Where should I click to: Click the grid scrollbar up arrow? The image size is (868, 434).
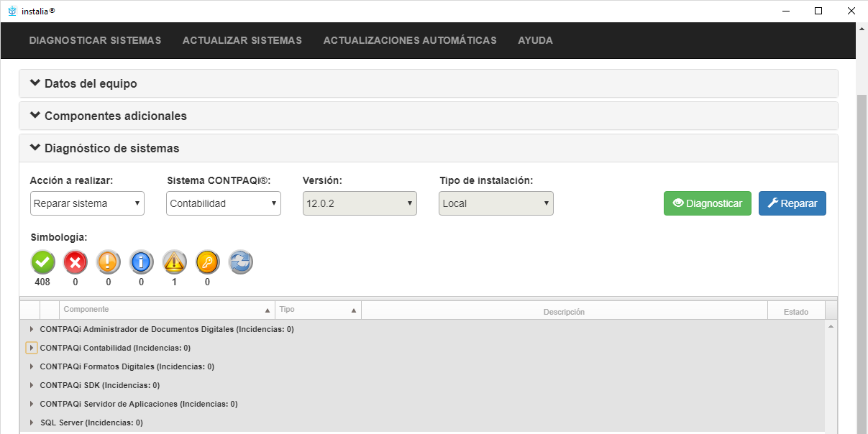831,327
